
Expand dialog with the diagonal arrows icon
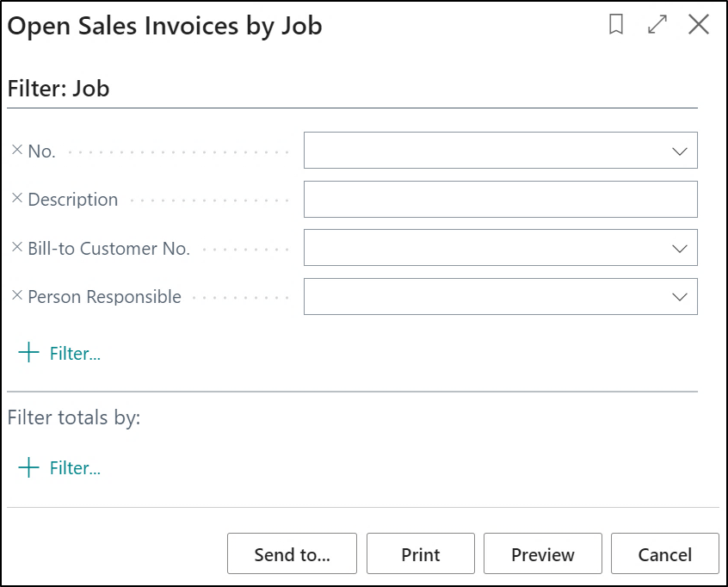[657, 25]
